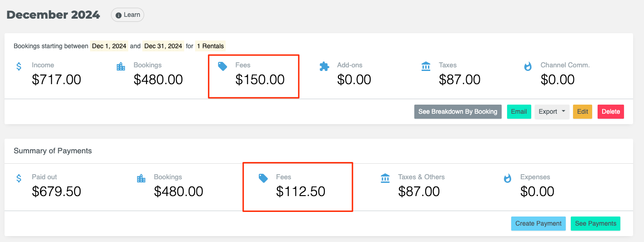The height and width of the screenshot is (242, 644).
Task: Open the Export dropdown menu
Action: tap(552, 111)
